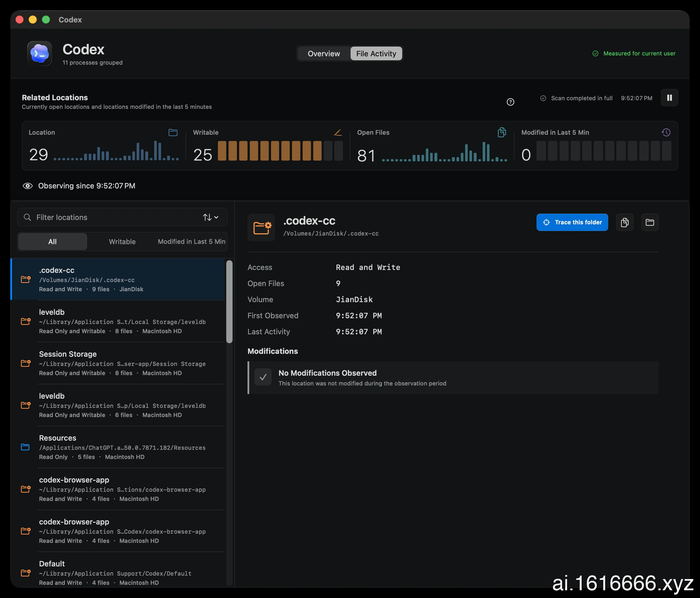Click the large .codex-cc folder gear icon
The width and height of the screenshot is (700, 598).
tap(261, 227)
